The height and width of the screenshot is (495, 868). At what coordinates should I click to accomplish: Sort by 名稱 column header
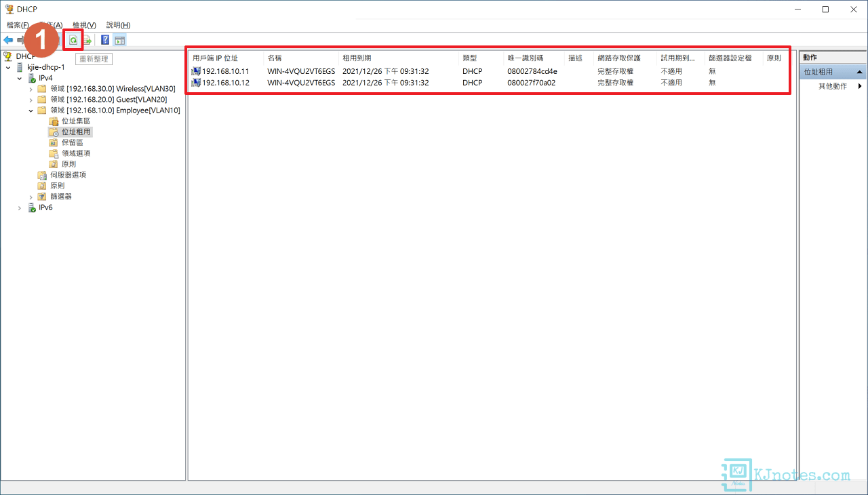[x=301, y=58]
